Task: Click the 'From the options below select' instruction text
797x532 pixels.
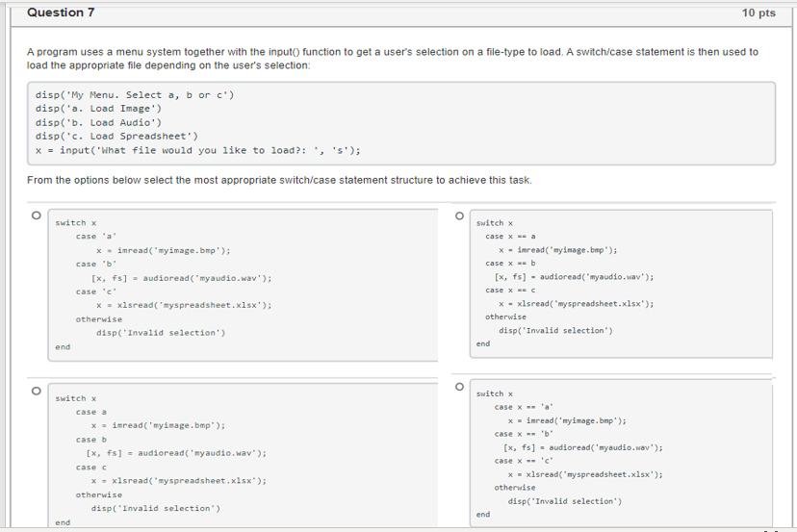Action: tap(279, 181)
